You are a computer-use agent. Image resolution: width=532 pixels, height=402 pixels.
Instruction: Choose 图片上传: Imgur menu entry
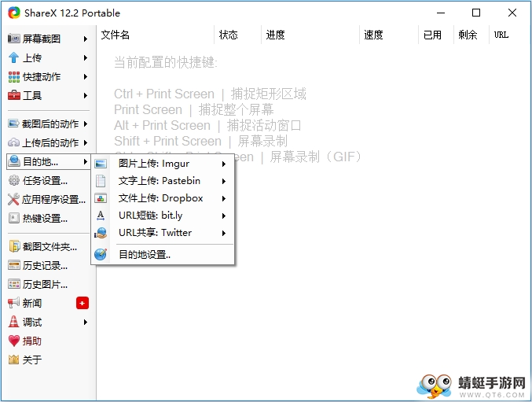pyautogui.click(x=163, y=164)
